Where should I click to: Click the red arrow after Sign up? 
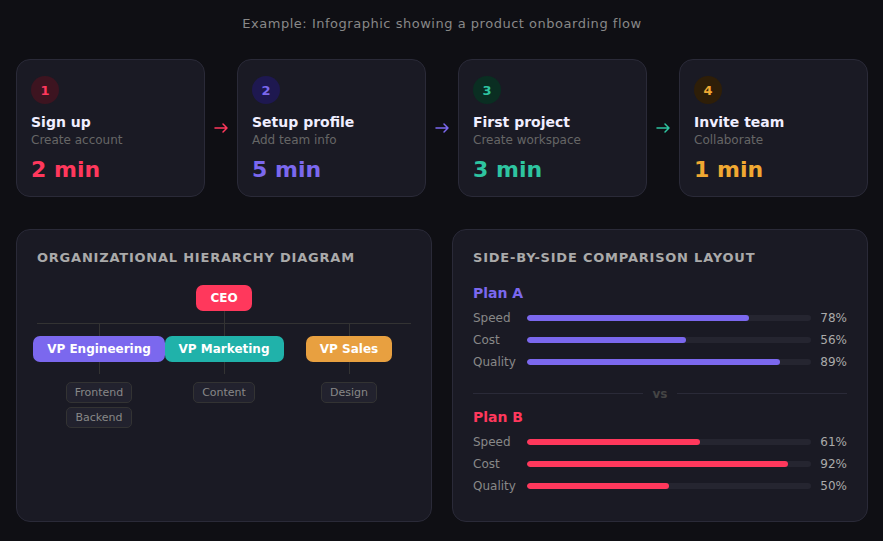[221, 128]
